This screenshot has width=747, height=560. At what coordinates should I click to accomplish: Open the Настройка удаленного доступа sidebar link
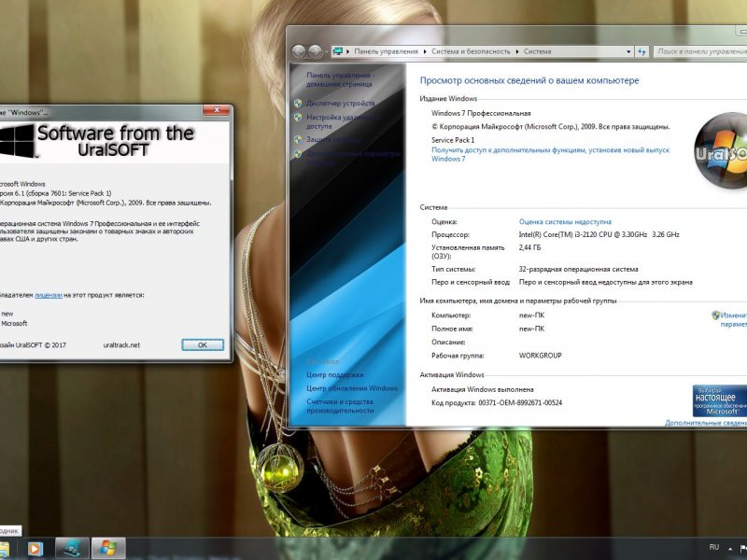tap(343, 121)
